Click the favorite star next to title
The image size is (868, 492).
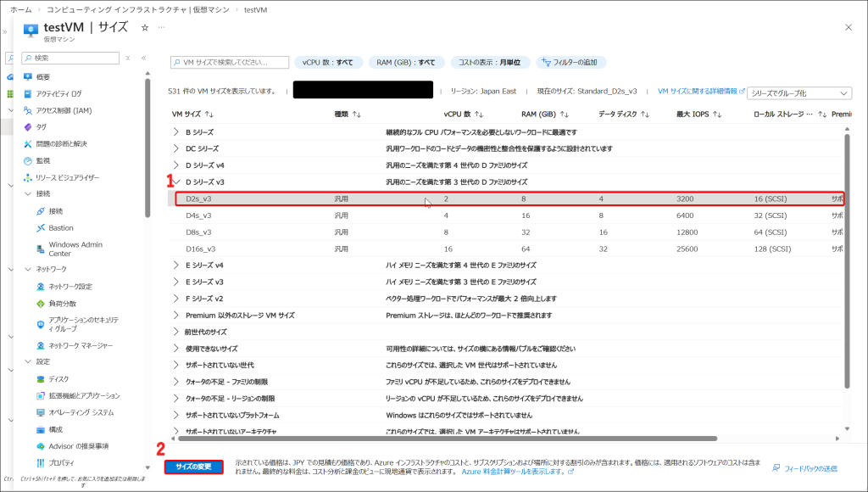pyautogui.click(x=145, y=28)
